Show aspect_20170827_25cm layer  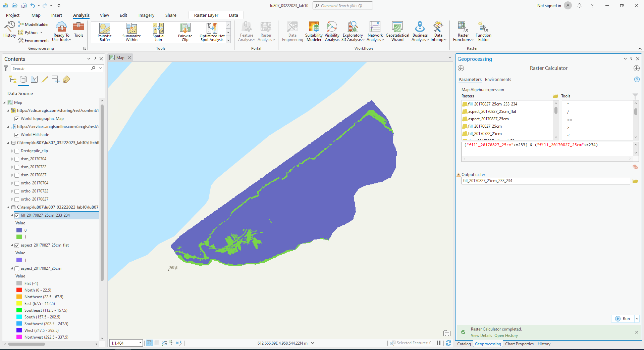pos(17,268)
